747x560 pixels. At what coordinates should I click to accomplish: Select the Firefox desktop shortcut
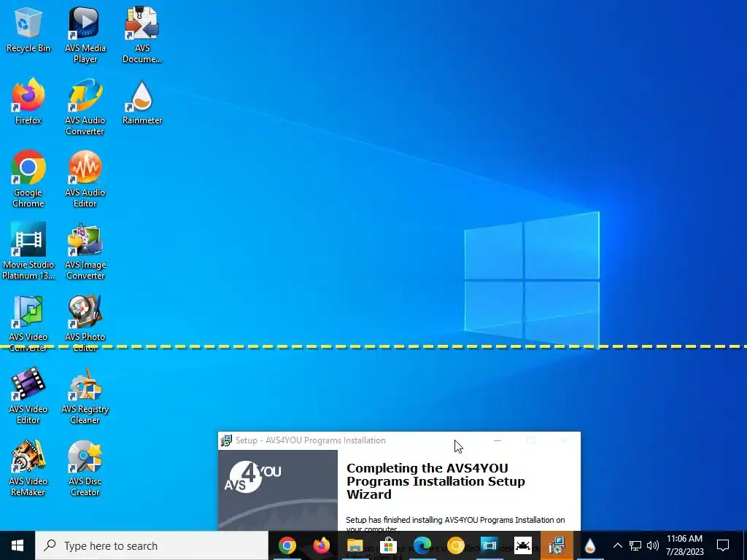[28, 102]
